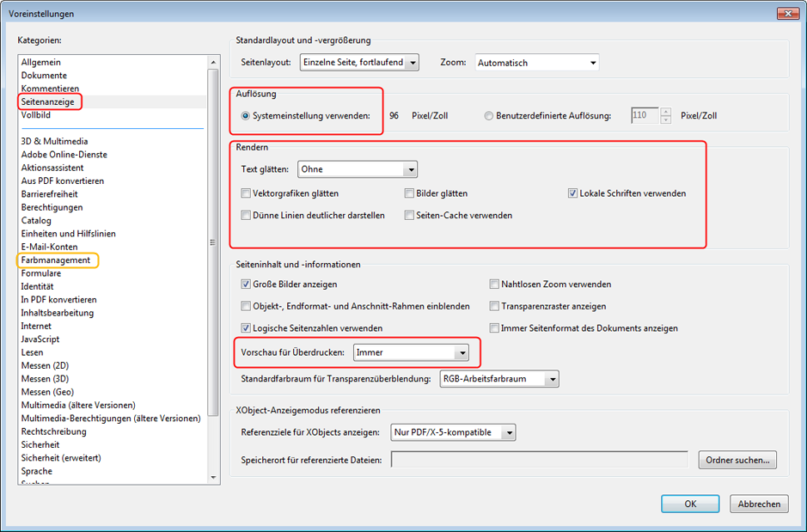Click the Kategorien list scrollbar thumb
Viewport: 807px width, 532px height.
pyautogui.click(x=213, y=242)
